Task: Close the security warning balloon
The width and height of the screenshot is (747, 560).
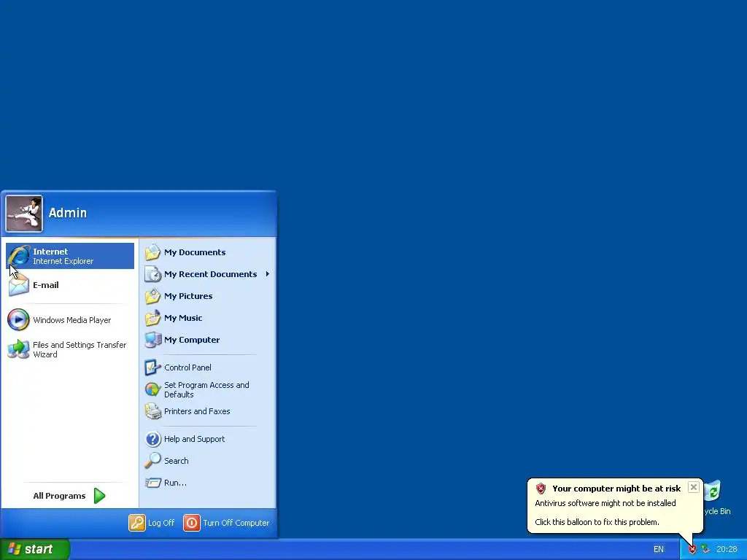Action: click(694, 487)
